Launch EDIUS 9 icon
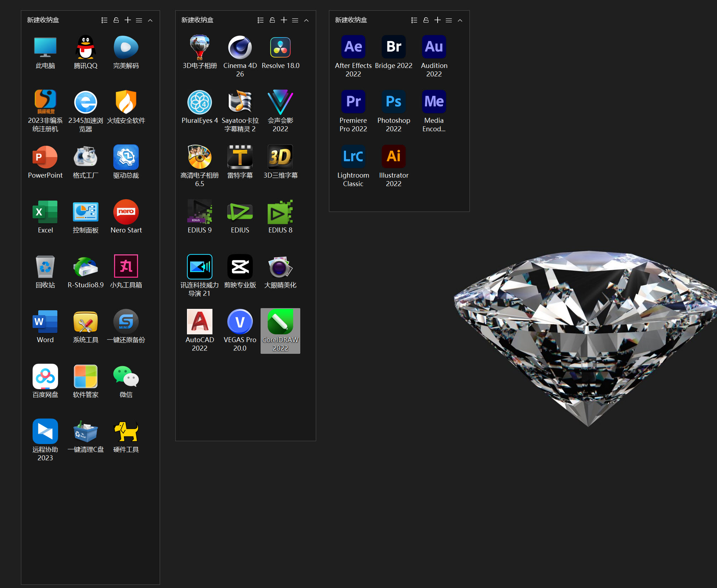The height and width of the screenshot is (588, 717). coord(200,212)
